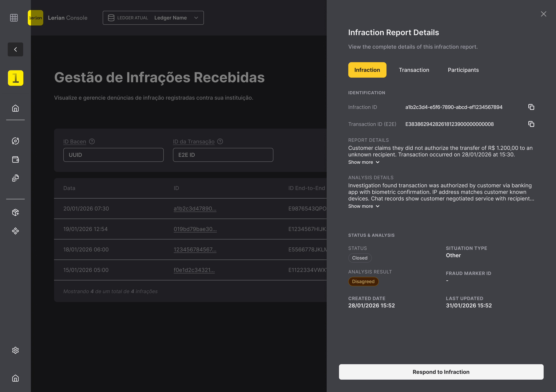556x392 pixels.
Task: Select row dated 18/01/2026 06:00
Action: click(x=190, y=249)
